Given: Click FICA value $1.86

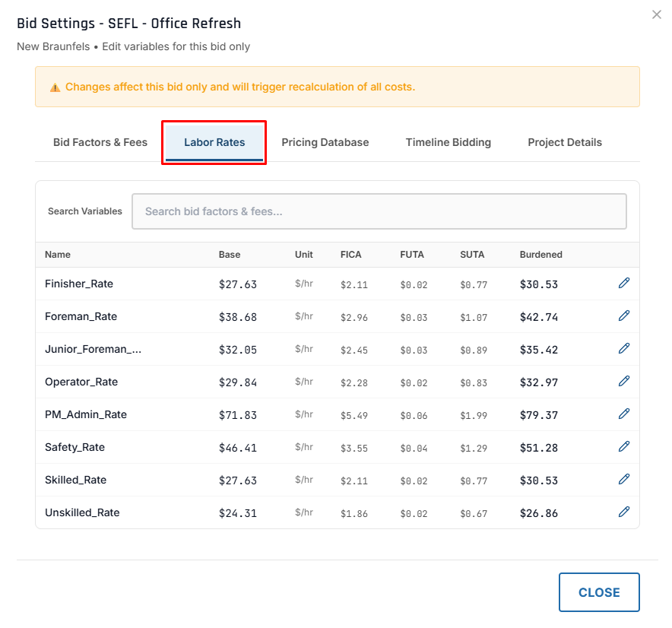Looking at the screenshot, I should click(354, 513).
